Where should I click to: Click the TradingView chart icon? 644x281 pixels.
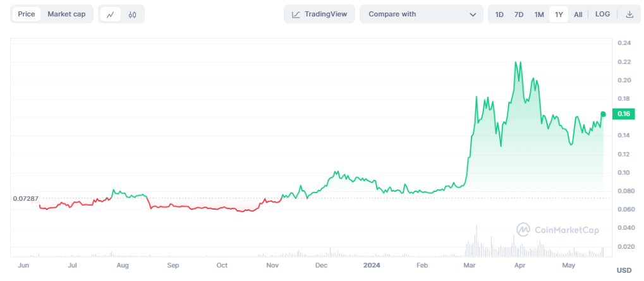pos(296,14)
